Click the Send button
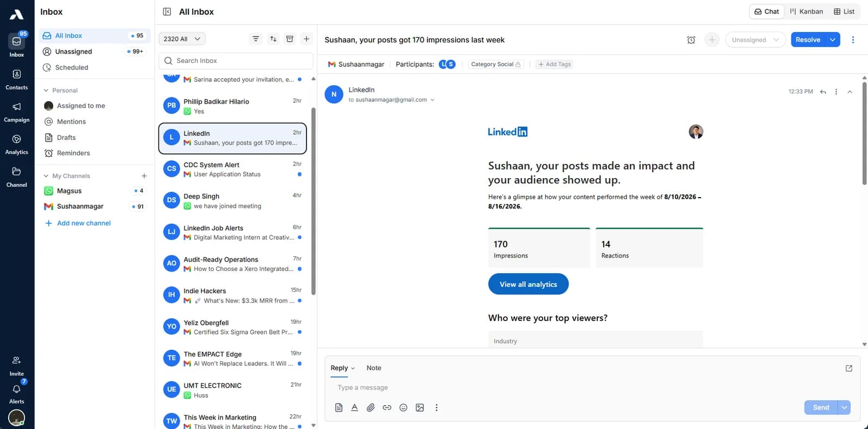The width and height of the screenshot is (868, 429). pyautogui.click(x=821, y=407)
